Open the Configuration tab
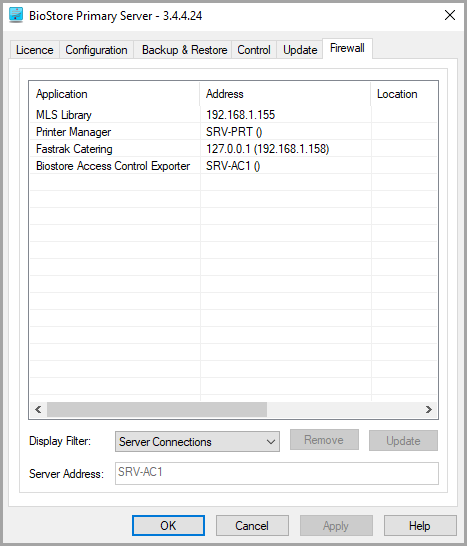Screen dimensions: 467x546 [96, 50]
